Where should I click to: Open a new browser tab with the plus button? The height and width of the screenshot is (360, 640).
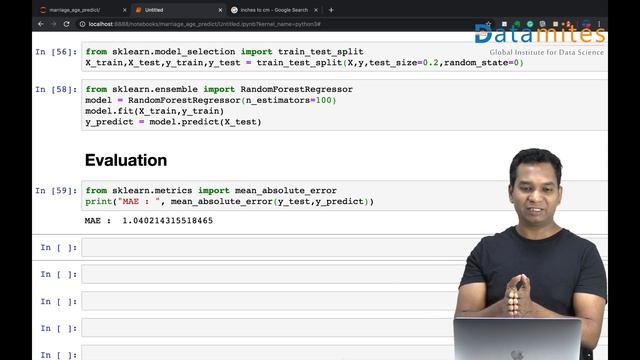[331, 10]
